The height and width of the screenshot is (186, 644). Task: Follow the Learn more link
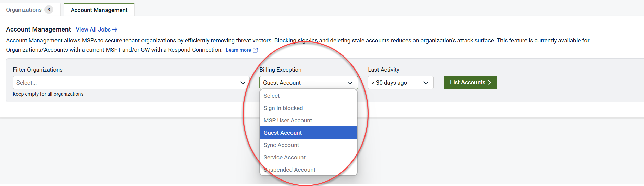[x=238, y=50]
